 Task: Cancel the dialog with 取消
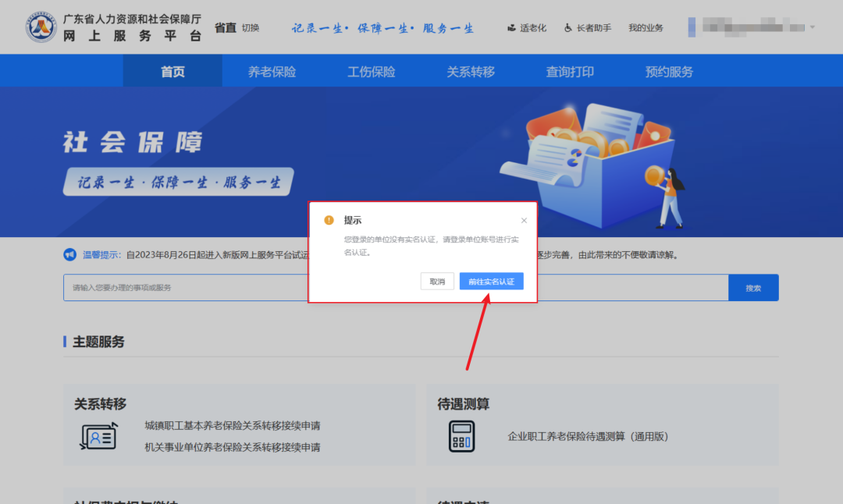click(437, 281)
